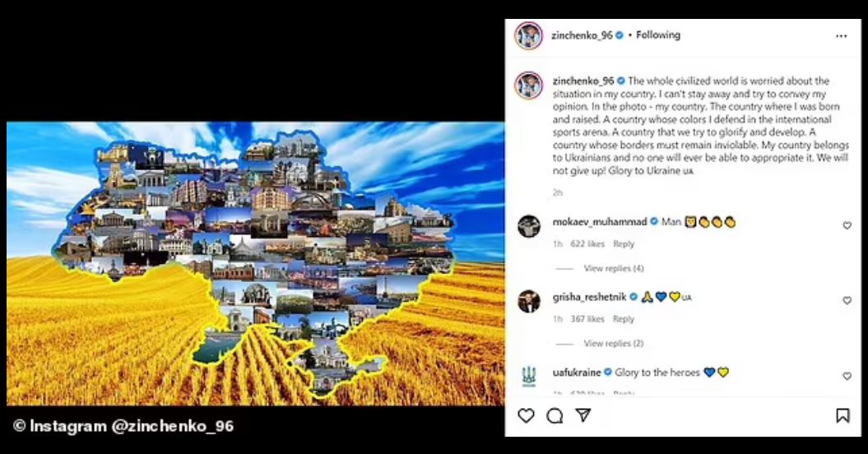Reply to grisha_reshetnik's comment
Image resolution: width=868 pixels, height=454 pixels.
[x=624, y=319]
